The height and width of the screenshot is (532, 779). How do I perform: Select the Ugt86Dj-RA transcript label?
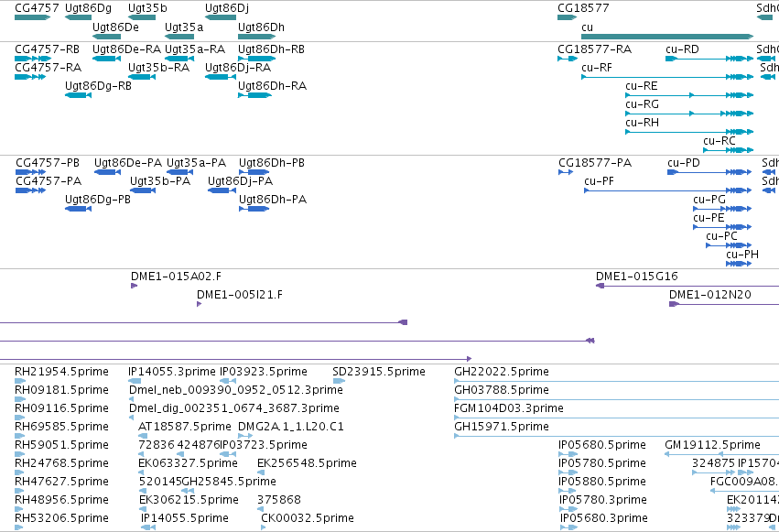point(238,68)
